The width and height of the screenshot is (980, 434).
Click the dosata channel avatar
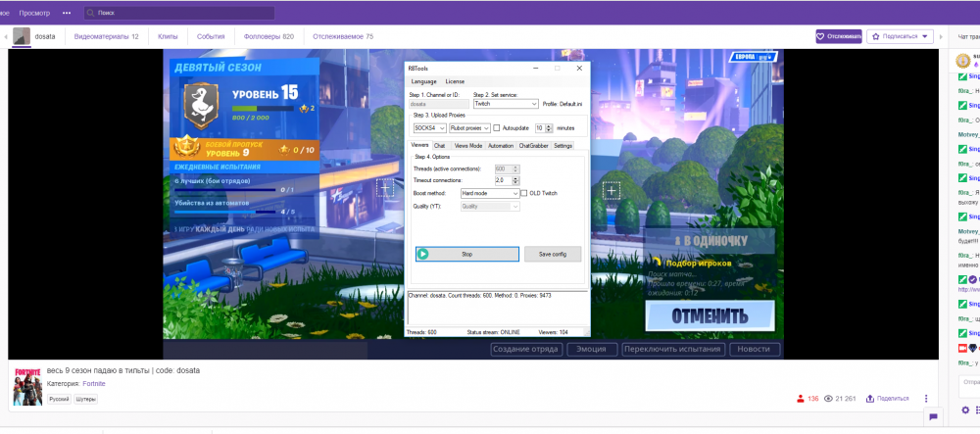(21, 36)
